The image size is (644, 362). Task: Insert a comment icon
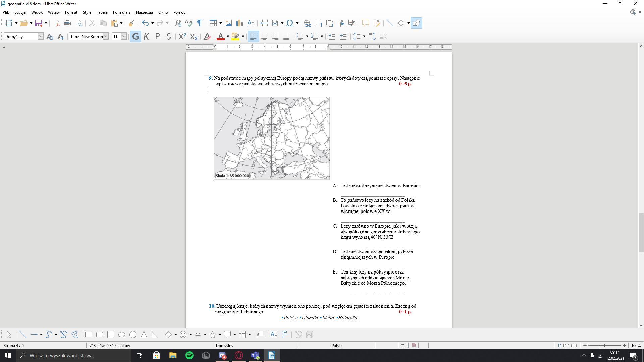coord(365,23)
